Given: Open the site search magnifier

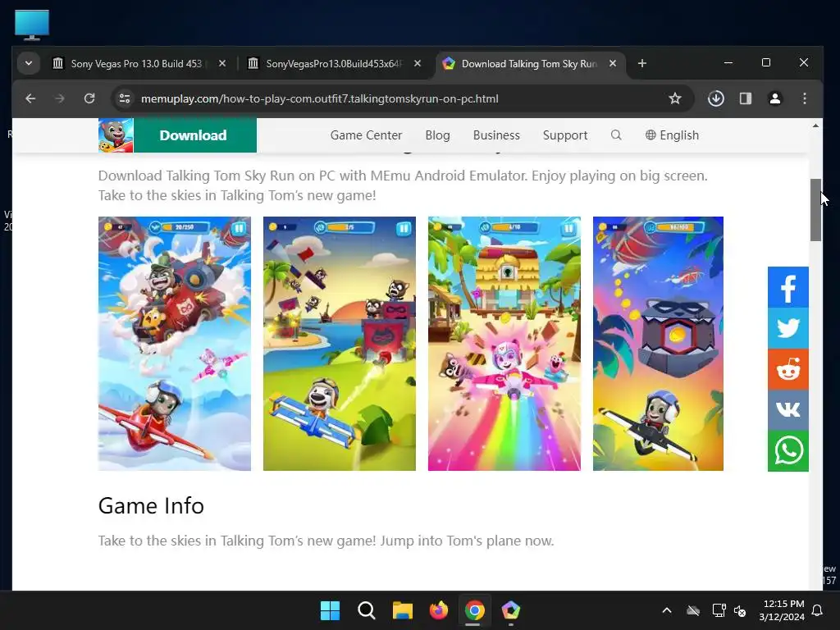Looking at the screenshot, I should click(616, 135).
